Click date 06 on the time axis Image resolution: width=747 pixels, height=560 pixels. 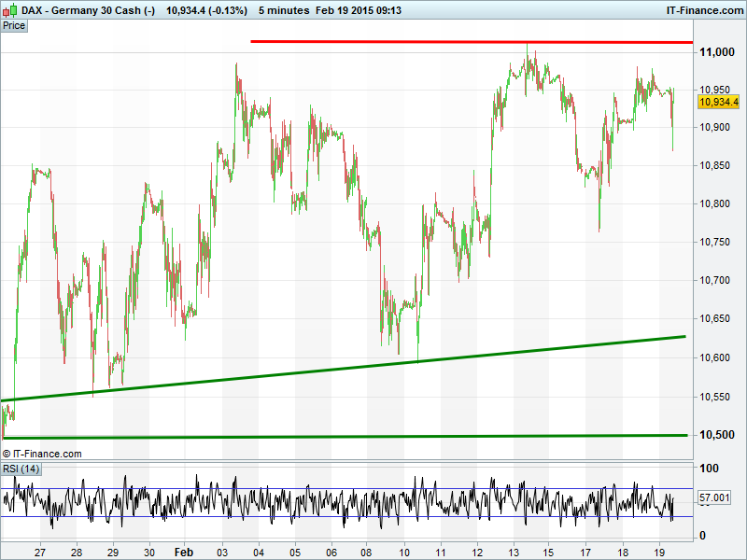pyautogui.click(x=331, y=553)
